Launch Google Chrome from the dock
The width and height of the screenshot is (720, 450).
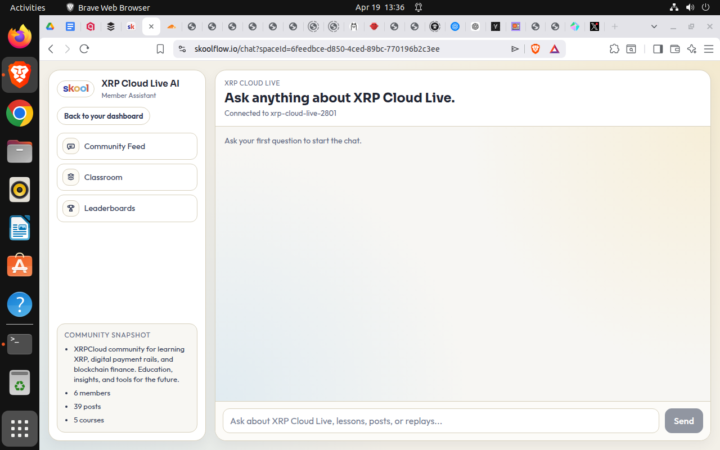tap(19, 113)
